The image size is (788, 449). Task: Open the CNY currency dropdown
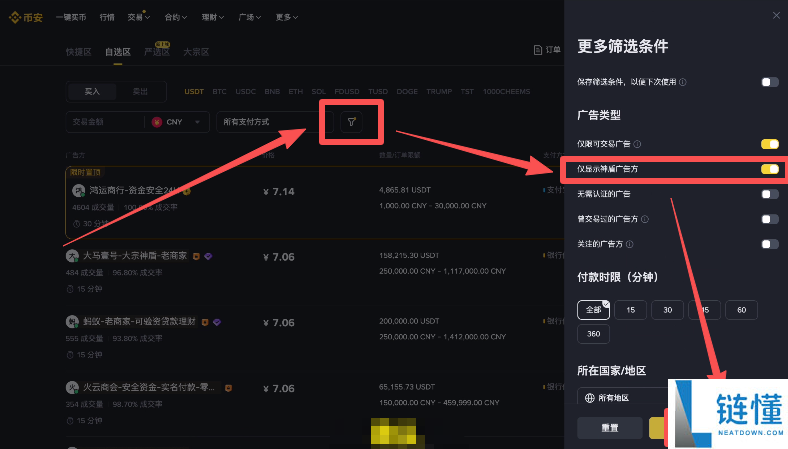coord(177,122)
